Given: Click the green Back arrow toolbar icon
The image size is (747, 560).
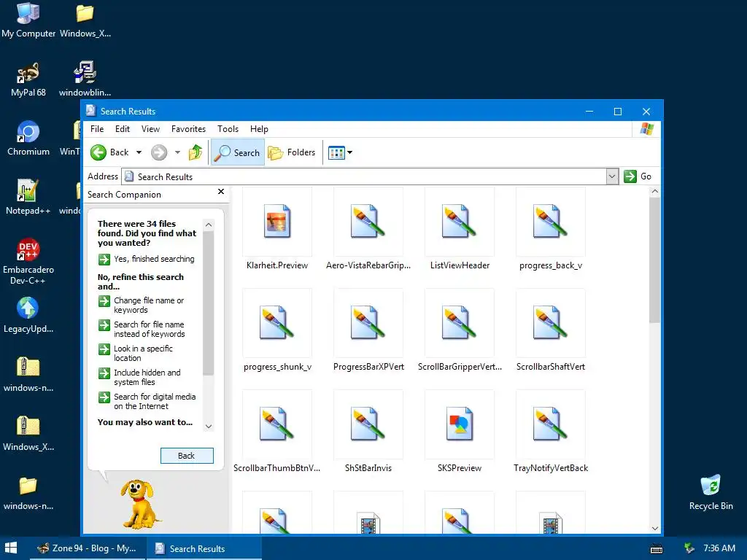Looking at the screenshot, I should tap(98, 152).
